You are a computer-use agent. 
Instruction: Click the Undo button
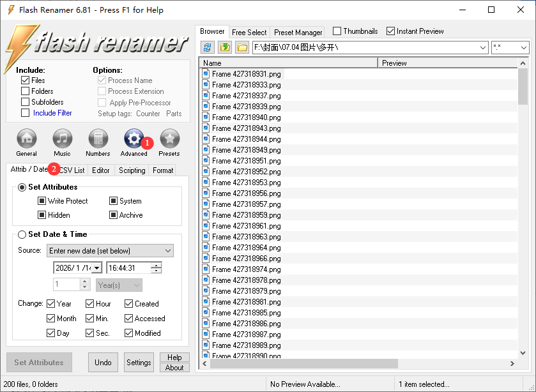pos(103,363)
